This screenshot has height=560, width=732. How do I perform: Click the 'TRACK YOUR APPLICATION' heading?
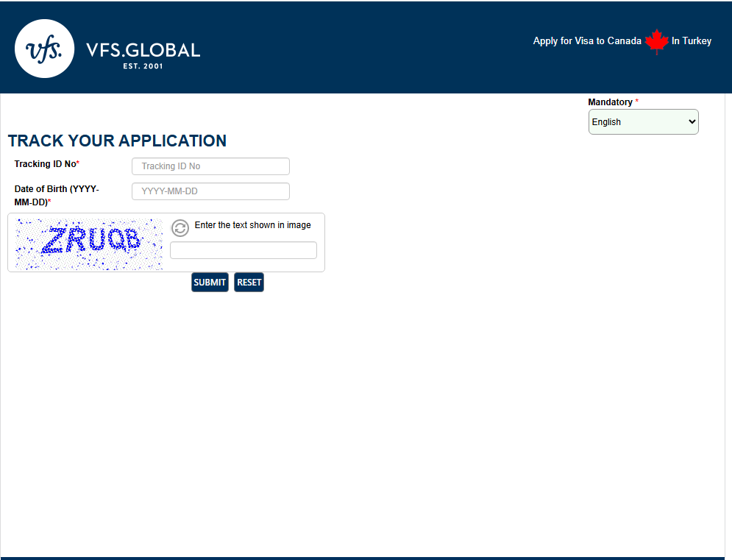(x=117, y=141)
